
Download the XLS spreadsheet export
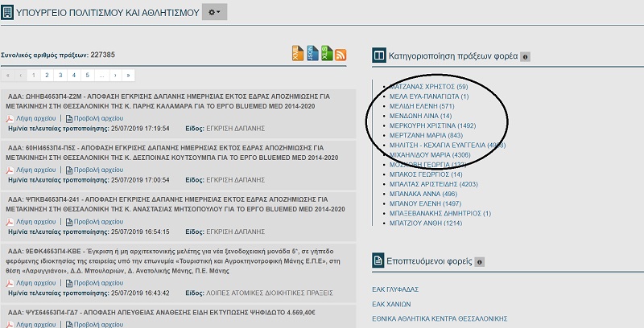click(x=326, y=54)
